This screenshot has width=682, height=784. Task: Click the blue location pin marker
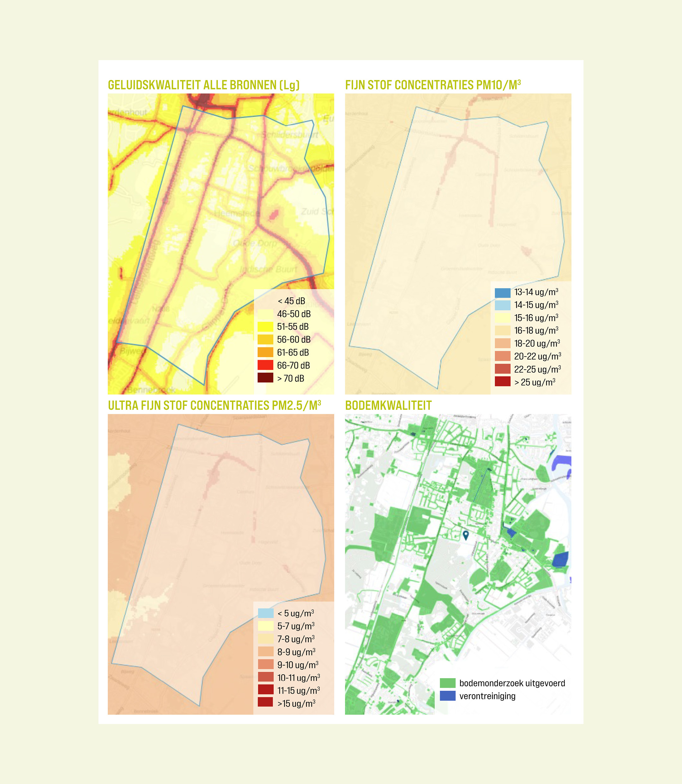point(465,535)
